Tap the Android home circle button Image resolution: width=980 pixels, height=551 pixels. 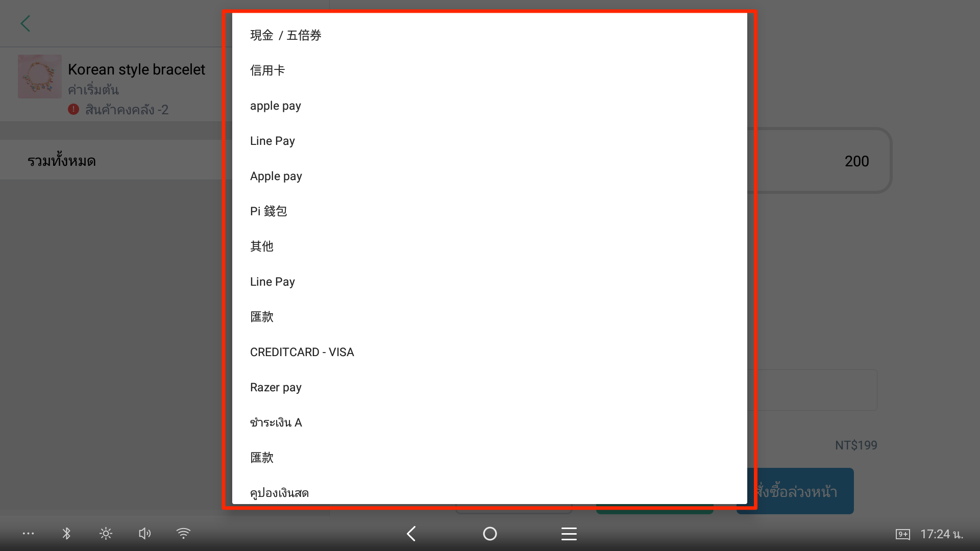point(490,534)
